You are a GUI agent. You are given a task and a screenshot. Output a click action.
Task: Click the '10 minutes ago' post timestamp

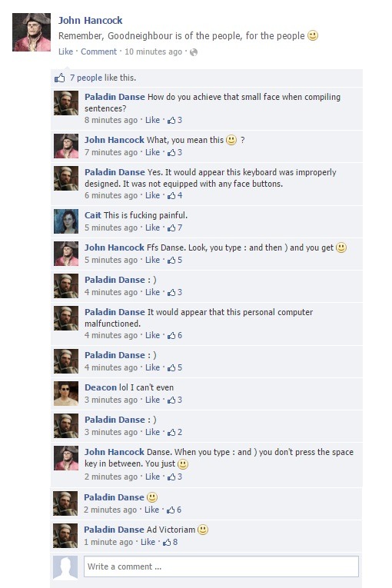(x=153, y=51)
